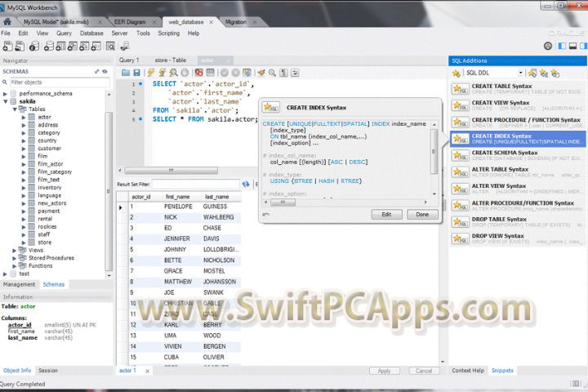Click Done in CREATE INDEX popup
This screenshot has height=392, width=588.
pos(422,214)
